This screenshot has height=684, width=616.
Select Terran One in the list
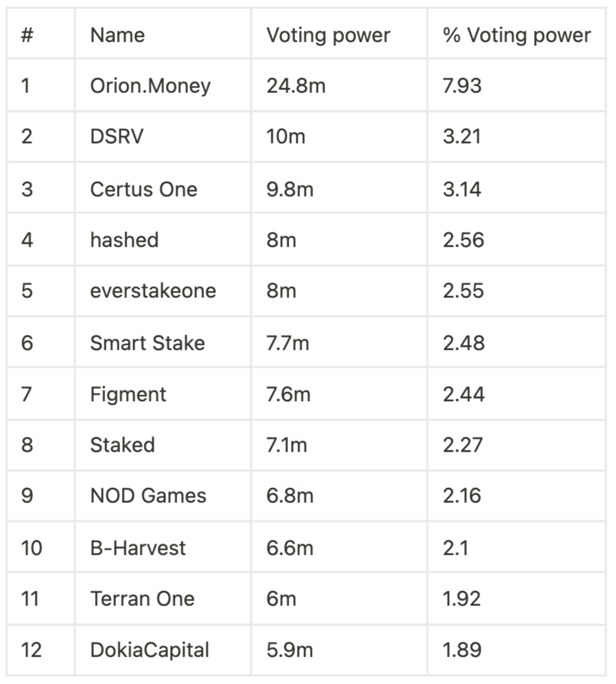[x=142, y=599]
